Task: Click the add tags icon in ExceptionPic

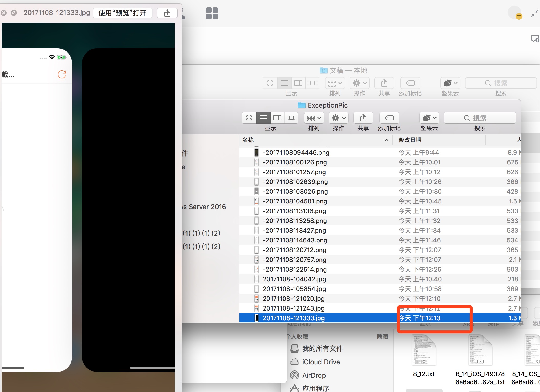Action: point(389,118)
